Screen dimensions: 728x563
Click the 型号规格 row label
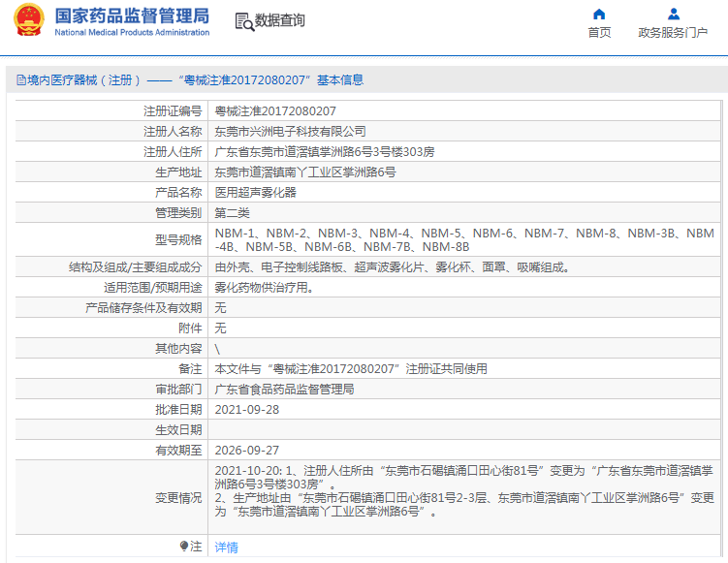point(178,240)
